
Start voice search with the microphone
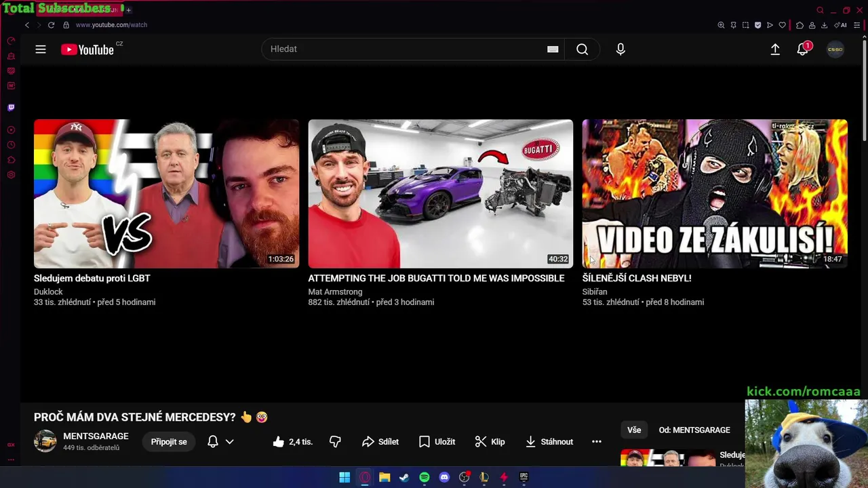(x=620, y=49)
